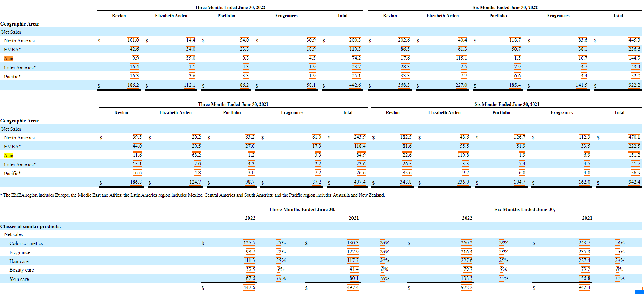This screenshot has width=644, height=294.
Task: Click Color cosmetics value 130.3
Action: point(353,243)
